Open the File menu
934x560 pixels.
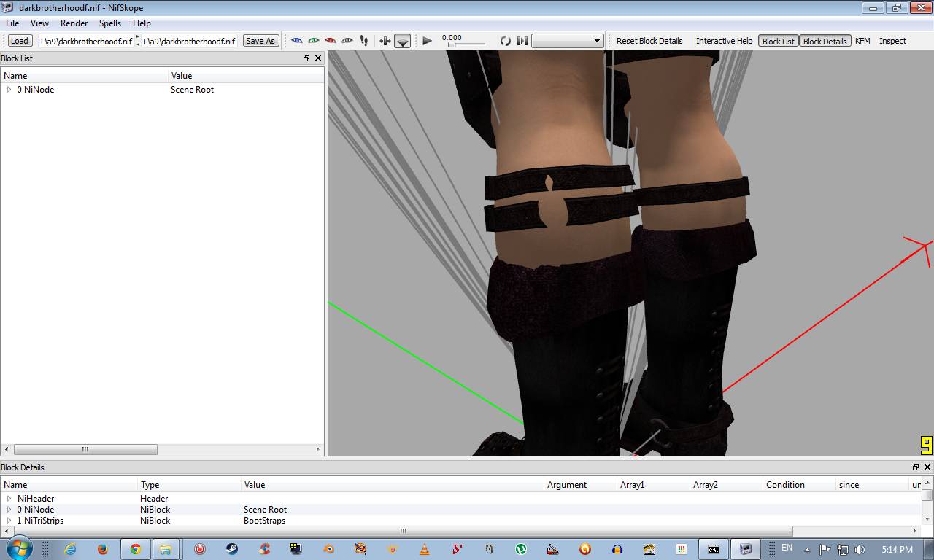pos(12,23)
